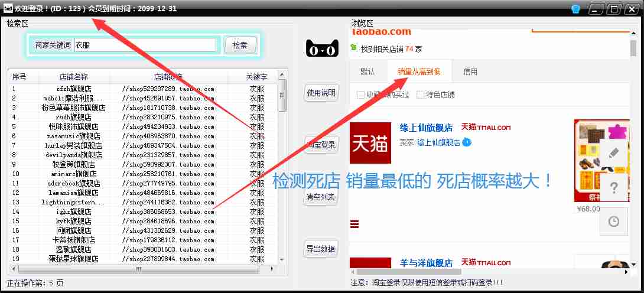Select row lemanism旗舰店

143,193
